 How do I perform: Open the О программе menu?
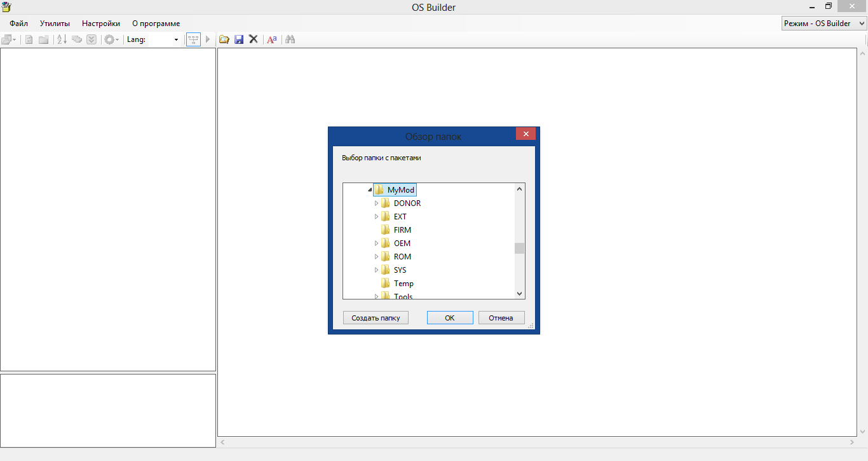coord(156,24)
